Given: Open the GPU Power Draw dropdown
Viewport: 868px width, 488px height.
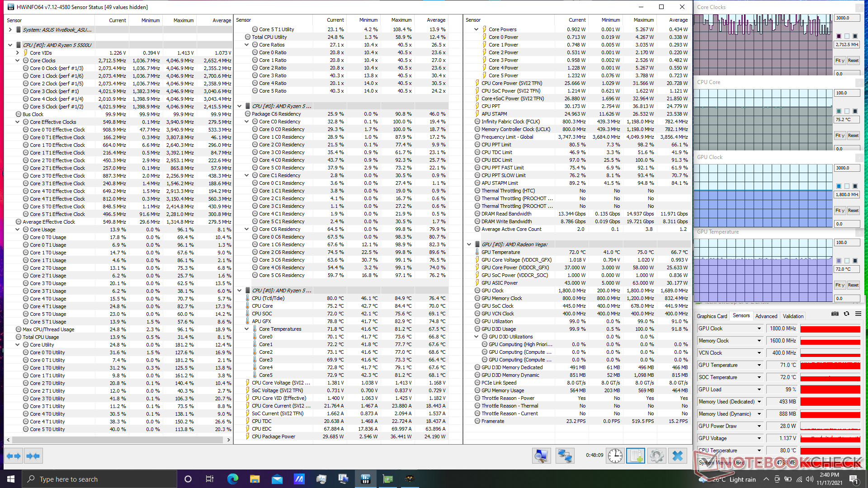Looking at the screenshot, I should click(x=759, y=426).
